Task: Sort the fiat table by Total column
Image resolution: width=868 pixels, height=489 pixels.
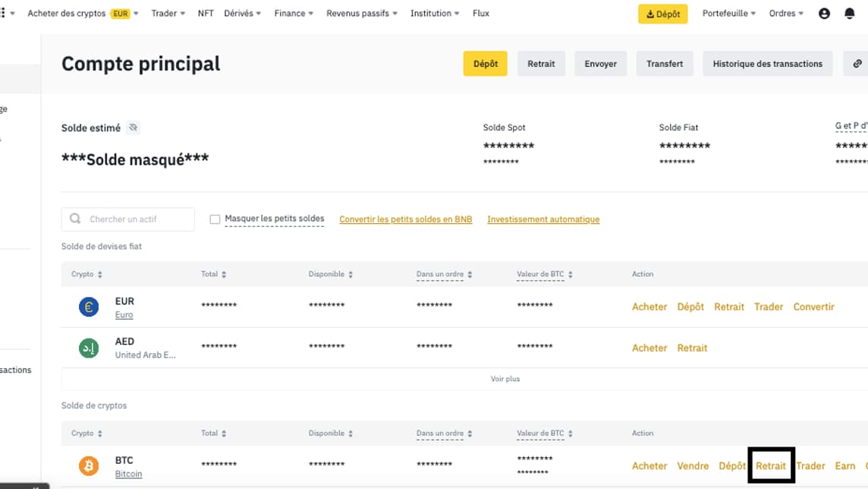Action: [x=224, y=274]
